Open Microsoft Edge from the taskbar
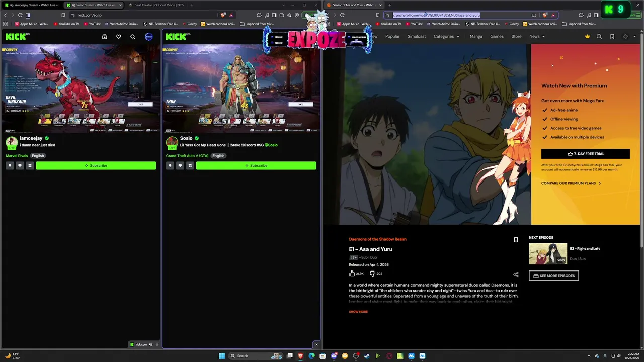The width and height of the screenshot is (644, 362). 312,356
